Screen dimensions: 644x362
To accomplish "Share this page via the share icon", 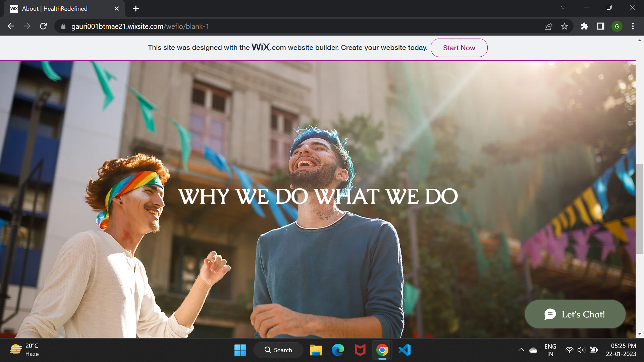I will 548,26.
